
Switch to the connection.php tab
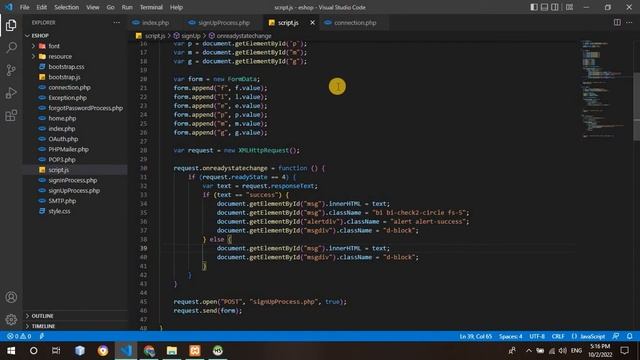click(355, 22)
